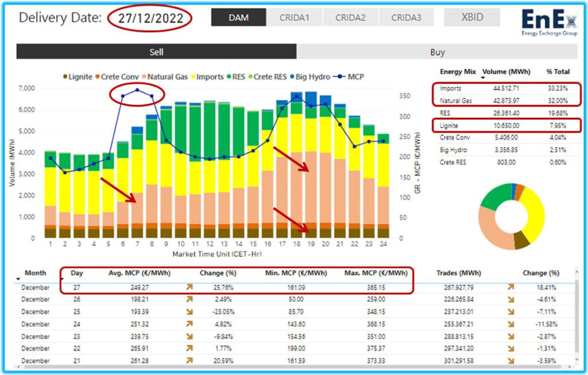Viewport: 588px width, 375px height.
Task: Toggle MCP line legend entry
Action: click(x=349, y=77)
